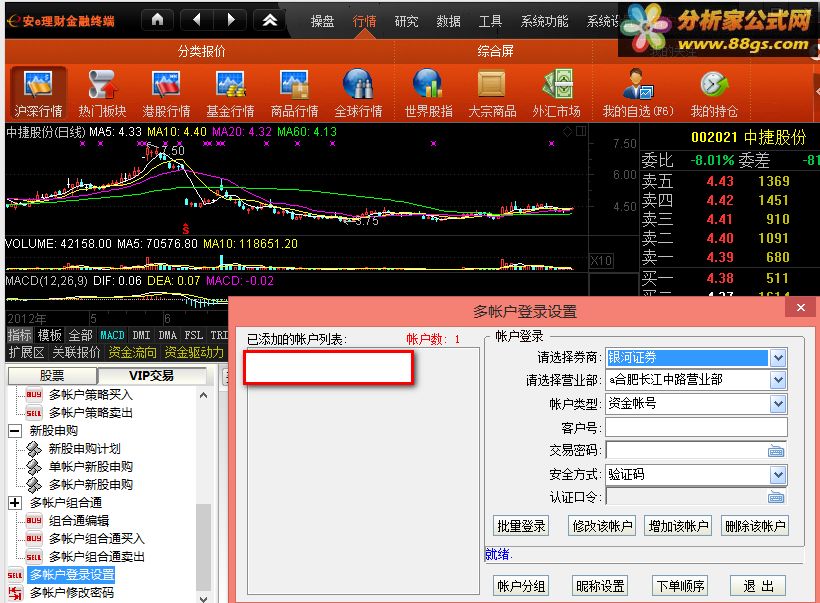Click the 资金流向 tab

point(132,352)
